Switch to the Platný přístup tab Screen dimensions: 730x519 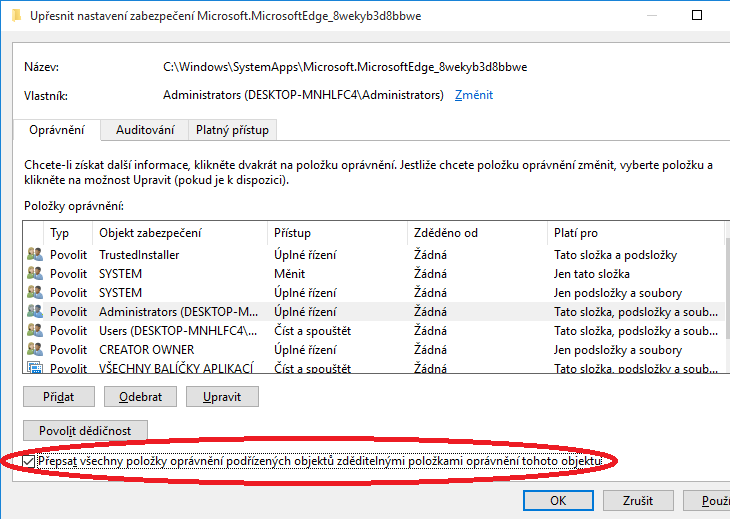click(232, 130)
